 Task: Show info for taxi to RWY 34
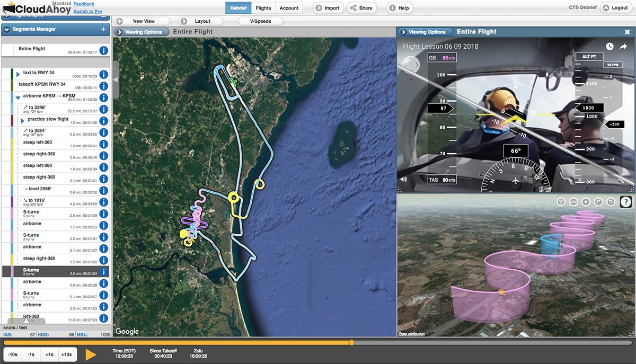pos(104,74)
